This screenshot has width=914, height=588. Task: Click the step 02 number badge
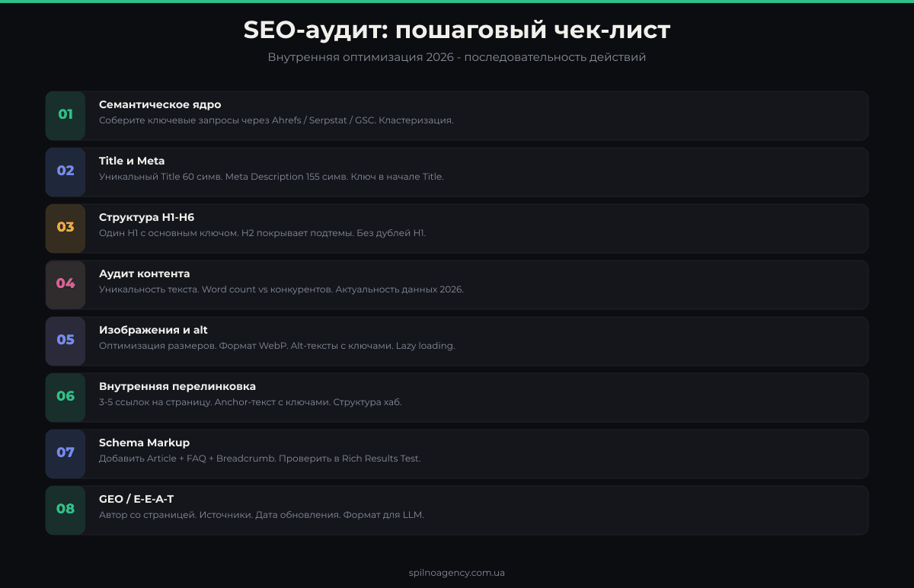66,171
